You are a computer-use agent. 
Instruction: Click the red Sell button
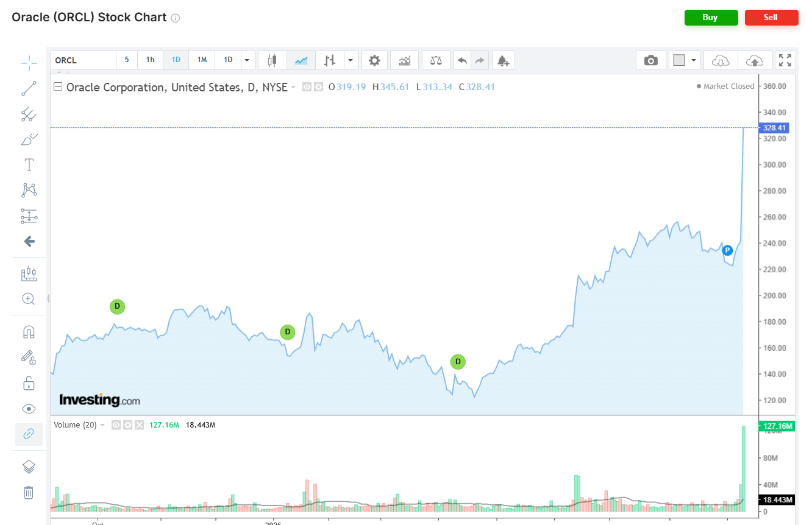[771, 18]
